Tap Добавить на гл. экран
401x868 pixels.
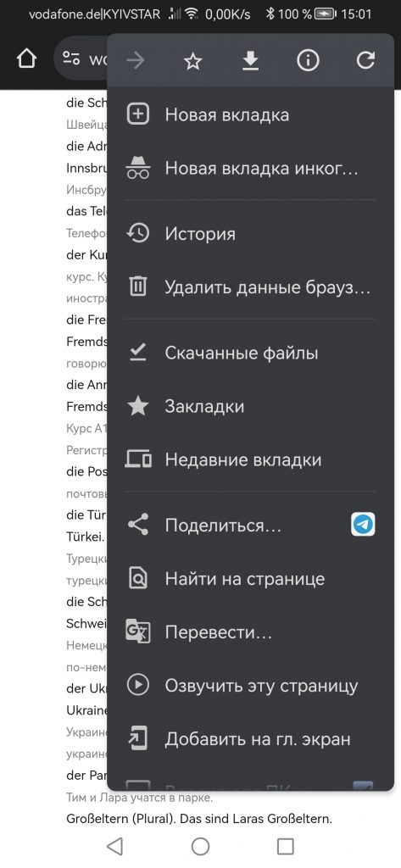point(250,739)
